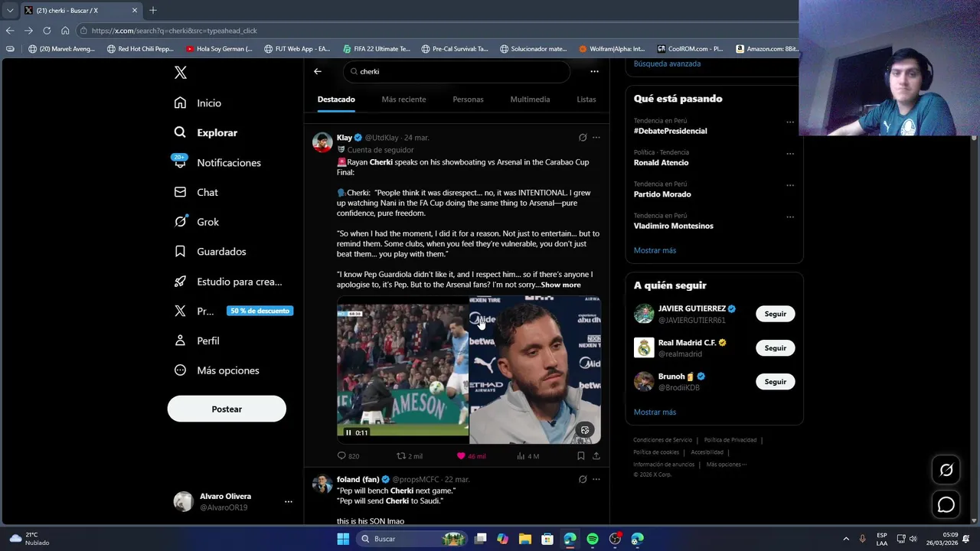Viewport: 980px width, 551px height.
Task: Click the browser address bar
Action: (436, 31)
